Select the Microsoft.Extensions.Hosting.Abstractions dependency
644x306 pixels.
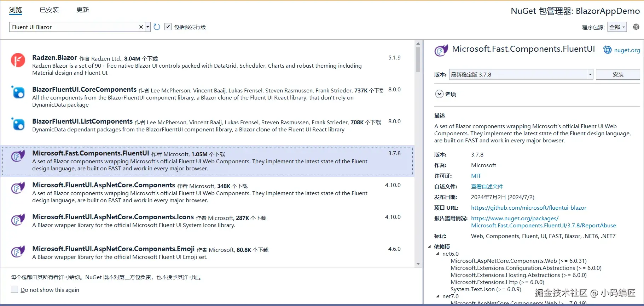pyautogui.click(x=518, y=275)
